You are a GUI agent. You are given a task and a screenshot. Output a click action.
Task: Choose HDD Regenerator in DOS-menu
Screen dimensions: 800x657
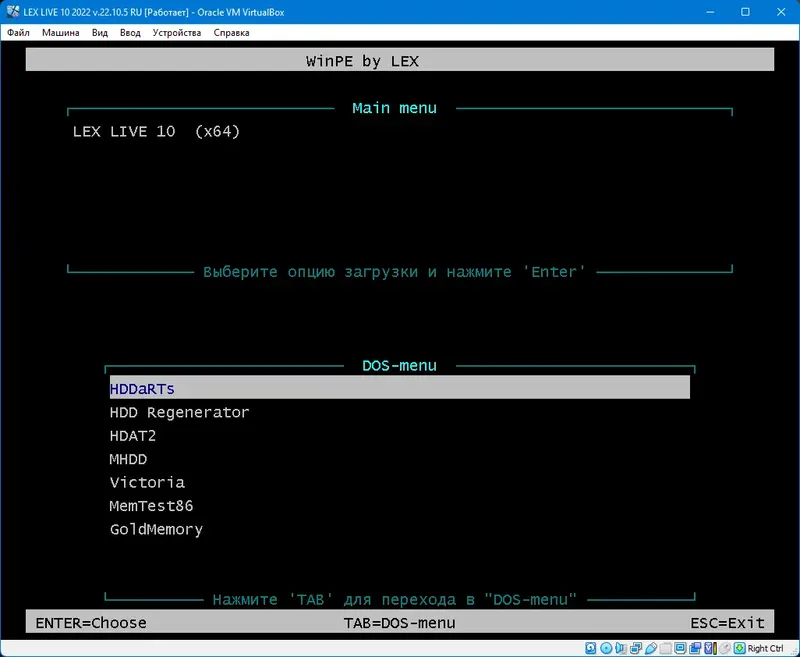coord(180,412)
